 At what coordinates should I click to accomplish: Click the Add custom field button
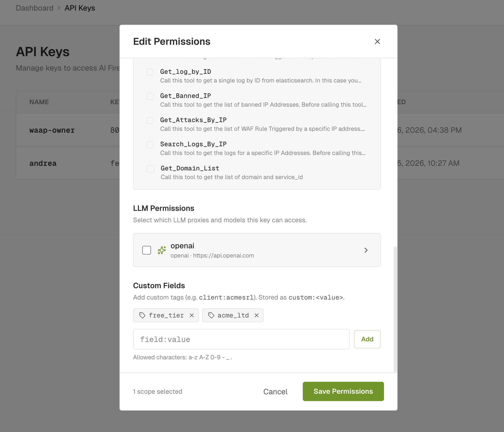[367, 339]
